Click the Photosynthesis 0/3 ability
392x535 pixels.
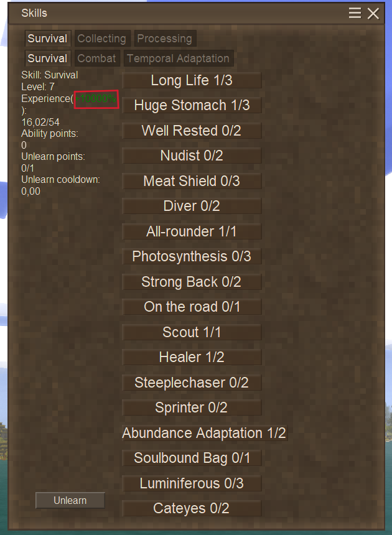point(192,256)
